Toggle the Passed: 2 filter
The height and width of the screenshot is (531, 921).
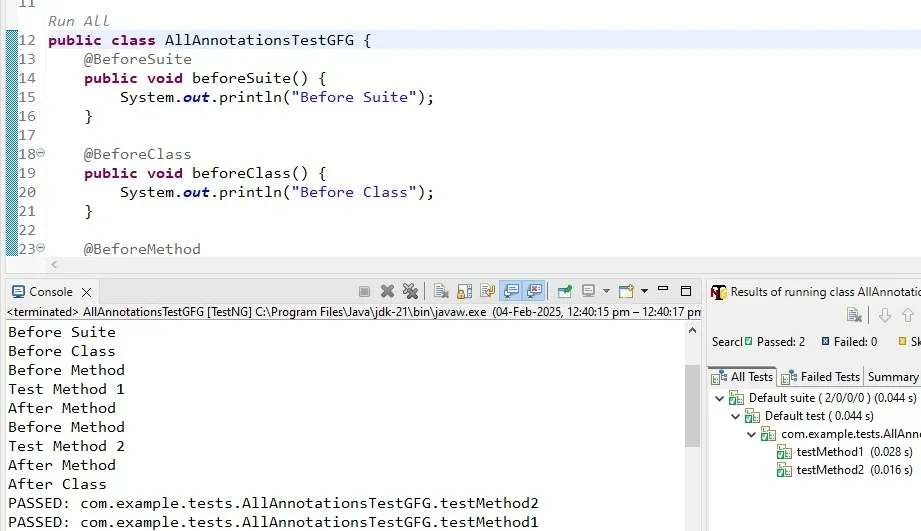[775, 342]
